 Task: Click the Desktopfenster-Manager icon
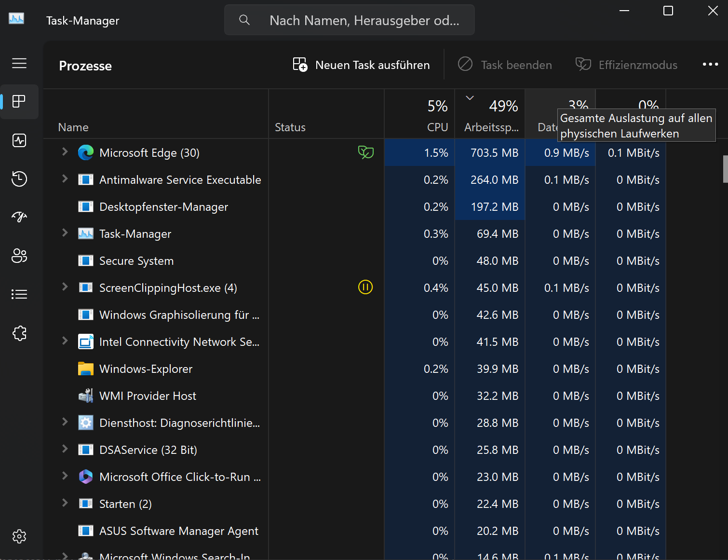coord(86,206)
